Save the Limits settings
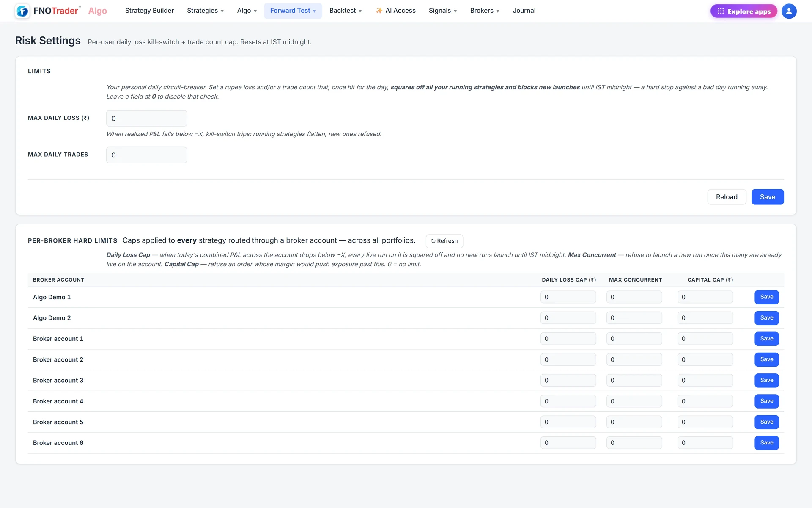 coord(768,197)
